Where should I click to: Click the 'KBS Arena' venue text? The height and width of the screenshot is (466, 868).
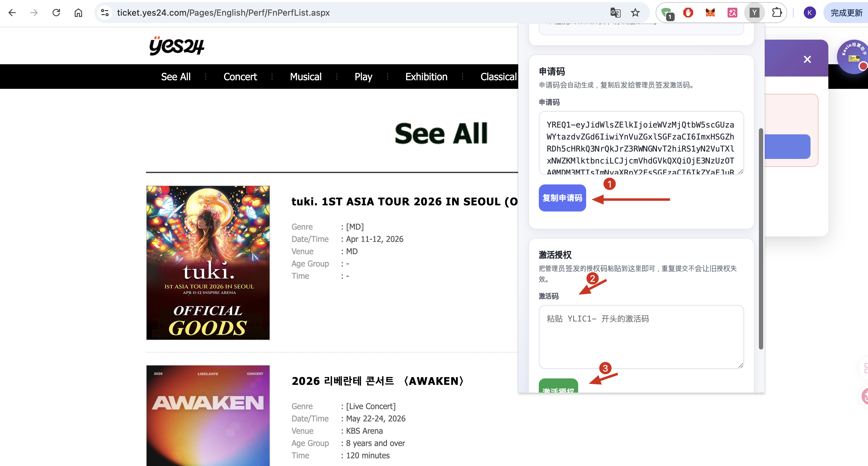(364, 431)
